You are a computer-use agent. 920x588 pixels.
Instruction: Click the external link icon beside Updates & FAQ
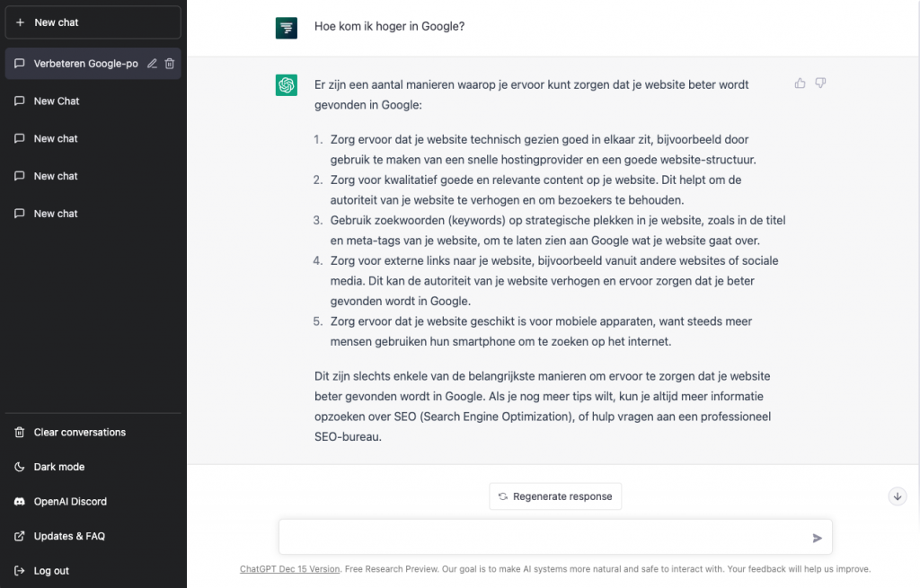[x=20, y=536]
